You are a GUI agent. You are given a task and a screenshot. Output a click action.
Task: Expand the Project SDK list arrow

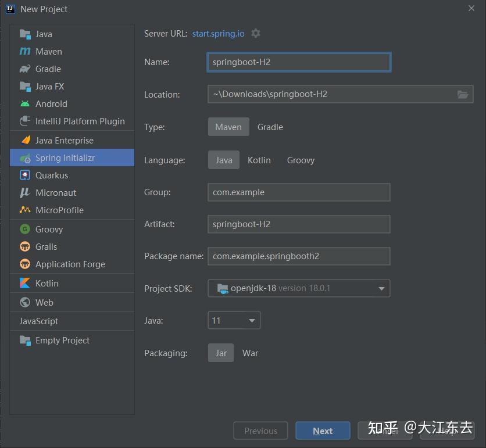pos(382,288)
